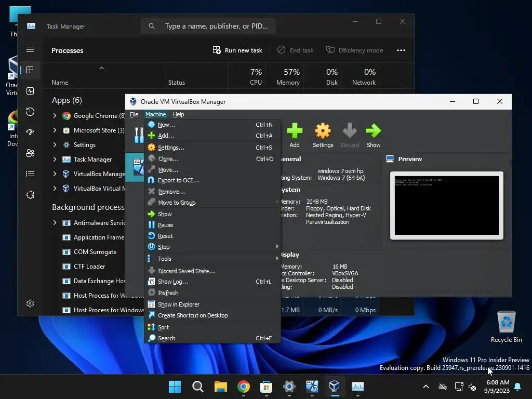Image resolution: width=532 pixels, height=399 pixels.
Task: Expand the VirtualBox Virtual Machine process row
Action: [x=55, y=188]
